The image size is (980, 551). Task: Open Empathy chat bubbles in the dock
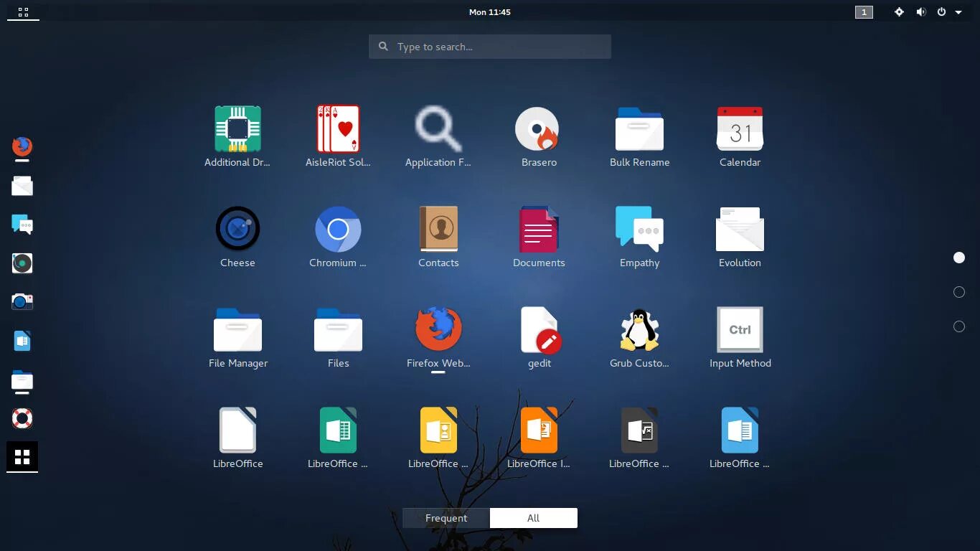(22, 225)
